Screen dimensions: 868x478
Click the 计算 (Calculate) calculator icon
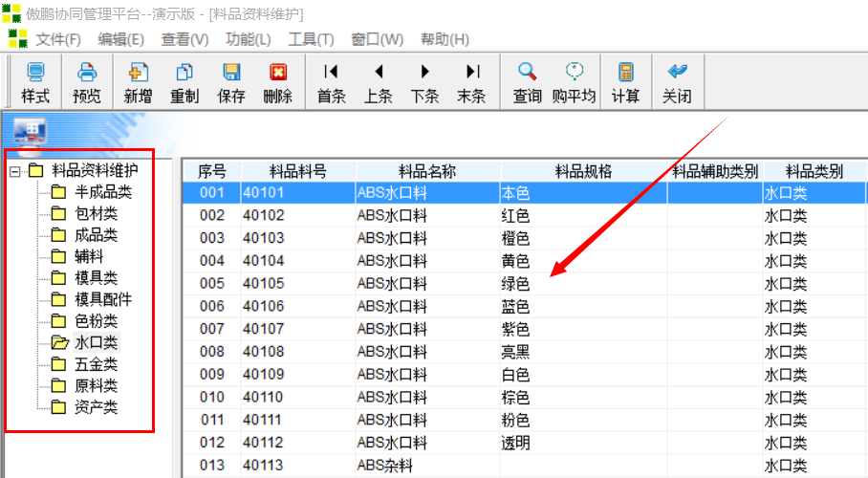pos(626,73)
